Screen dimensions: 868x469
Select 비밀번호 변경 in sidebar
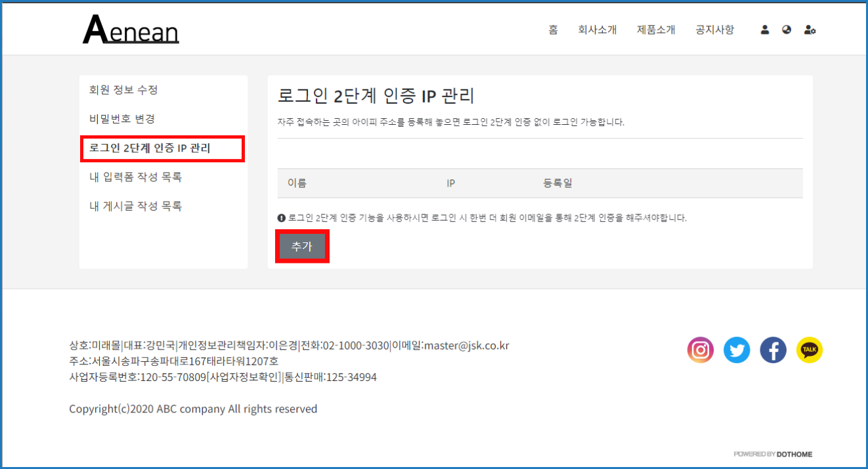122,119
